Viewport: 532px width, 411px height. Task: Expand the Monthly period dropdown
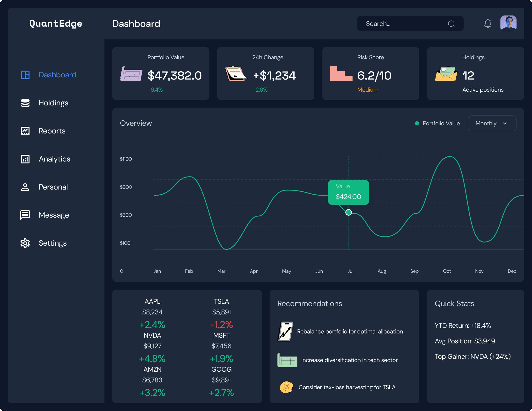point(492,123)
